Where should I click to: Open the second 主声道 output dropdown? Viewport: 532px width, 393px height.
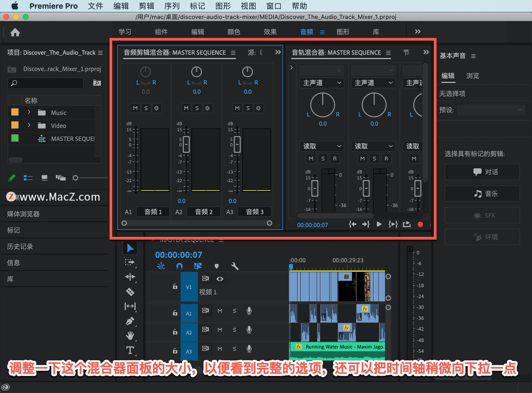tap(373, 83)
